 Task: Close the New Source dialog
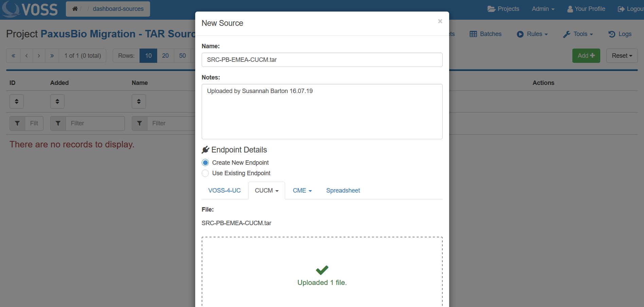[440, 21]
